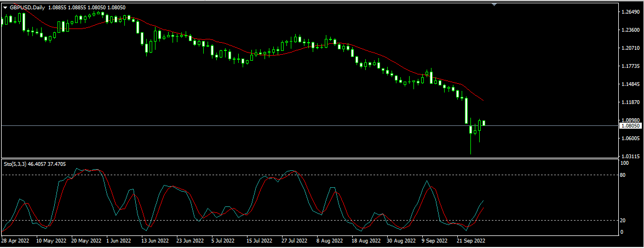Click the 0 level on stochastic scale
This screenshot has height=248, width=644.
point(622,232)
